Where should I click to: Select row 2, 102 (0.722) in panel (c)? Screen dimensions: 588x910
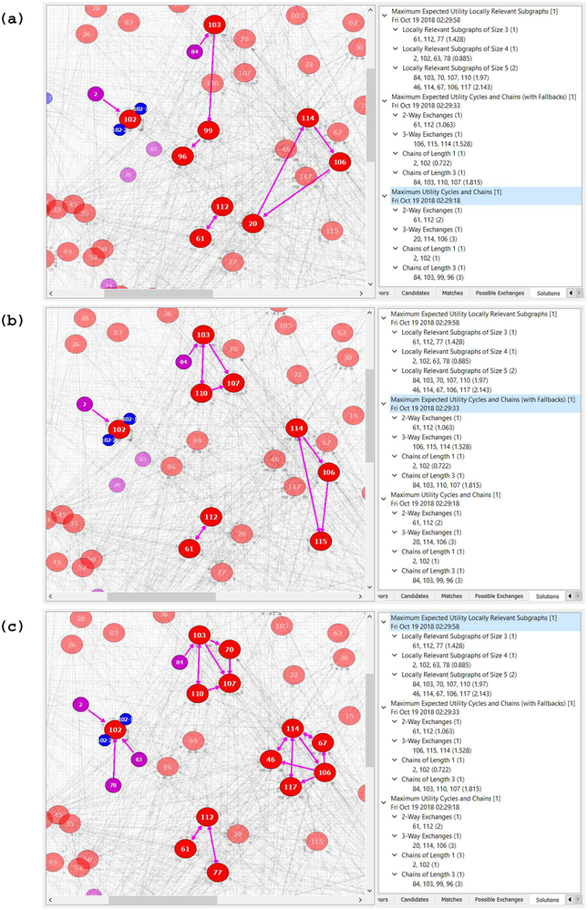point(430,770)
